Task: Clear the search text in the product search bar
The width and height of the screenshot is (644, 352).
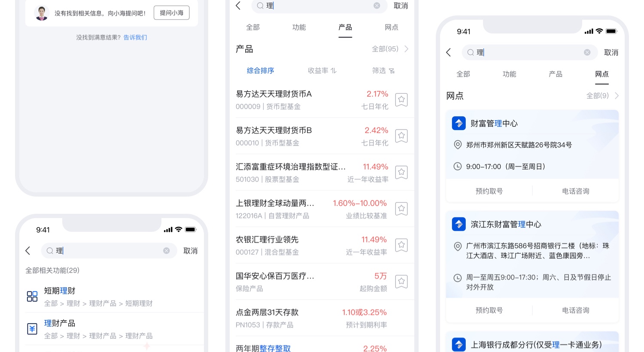Action: [x=377, y=6]
